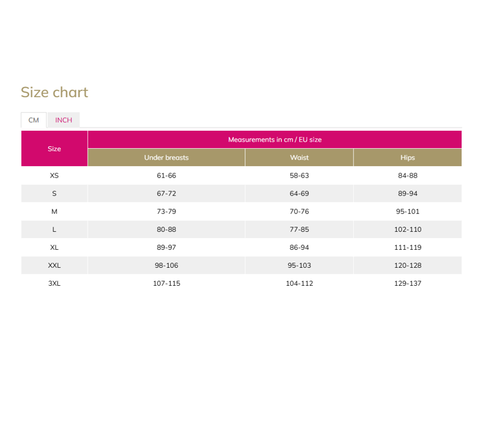Select the S size row label
Image resolution: width=483 pixels, height=448 pixels.
coord(54,193)
